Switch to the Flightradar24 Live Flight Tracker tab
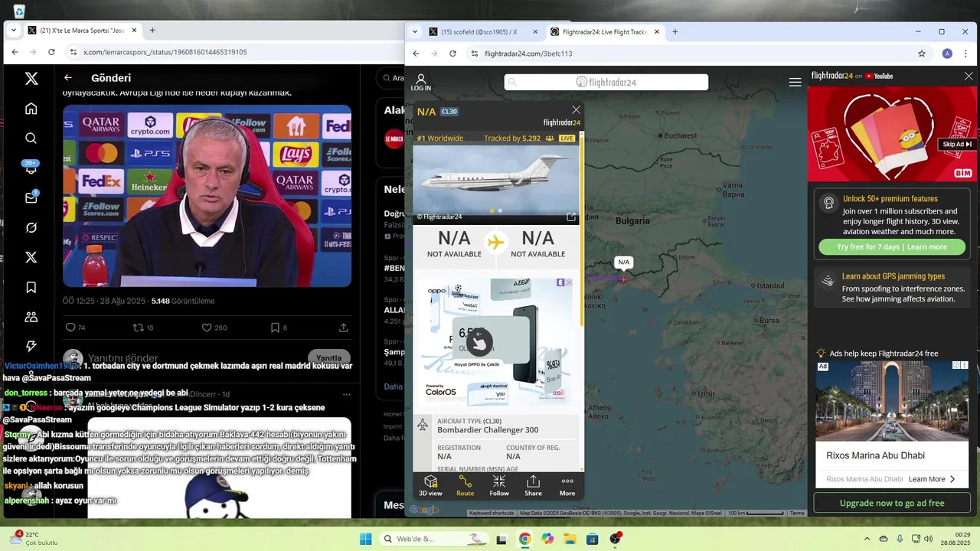 [x=604, y=32]
